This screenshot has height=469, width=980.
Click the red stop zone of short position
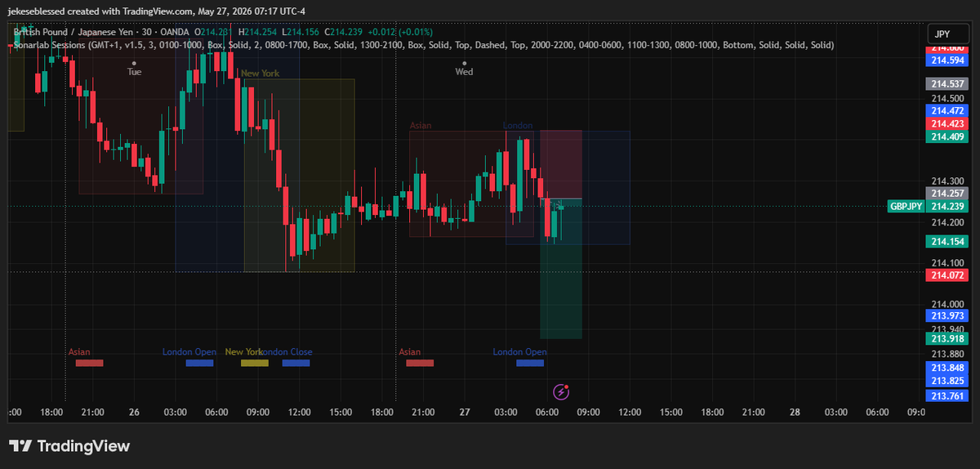click(x=561, y=164)
